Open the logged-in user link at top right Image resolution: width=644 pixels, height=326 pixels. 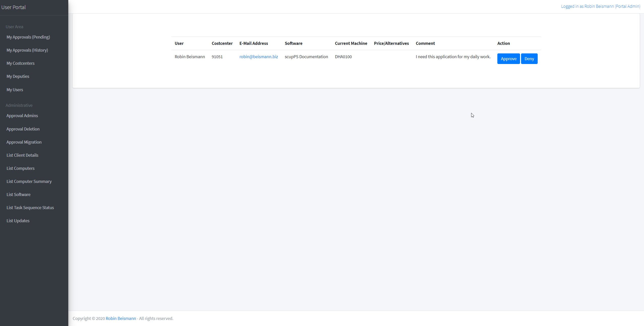pos(600,6)
